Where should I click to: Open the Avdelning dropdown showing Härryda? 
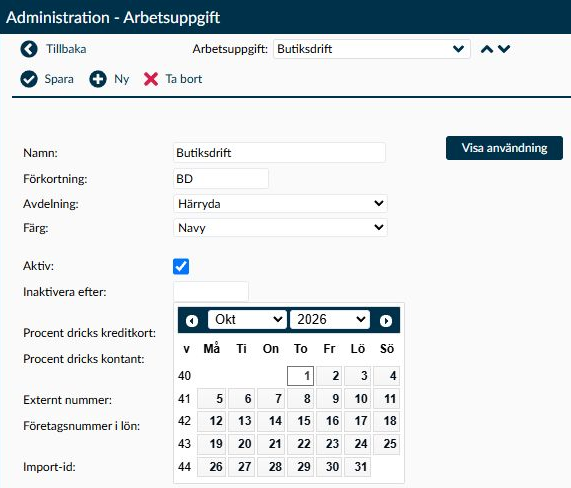click(280, 204)
